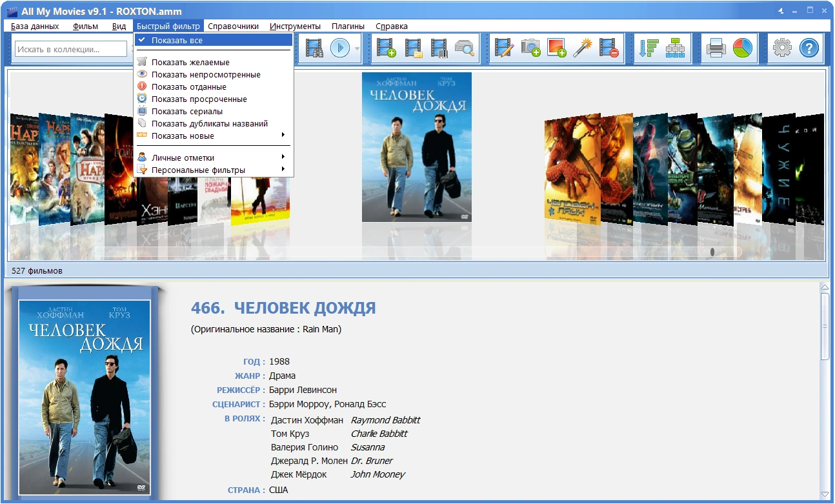835x504 pixels.
Task: Click the role text 'Dr. Bruner'
Action: 372,461
